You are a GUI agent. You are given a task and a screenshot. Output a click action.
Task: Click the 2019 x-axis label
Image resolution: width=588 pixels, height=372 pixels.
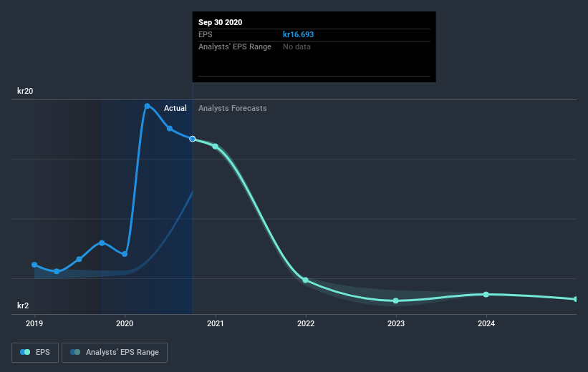click(x=34, y=323)
